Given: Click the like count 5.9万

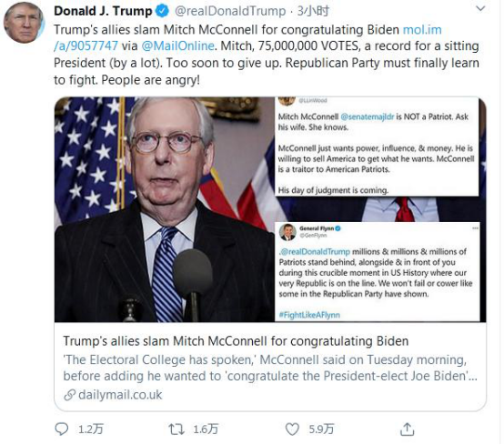Looking at the screenshot, I should pyautogui.click(x=321, y=429).
